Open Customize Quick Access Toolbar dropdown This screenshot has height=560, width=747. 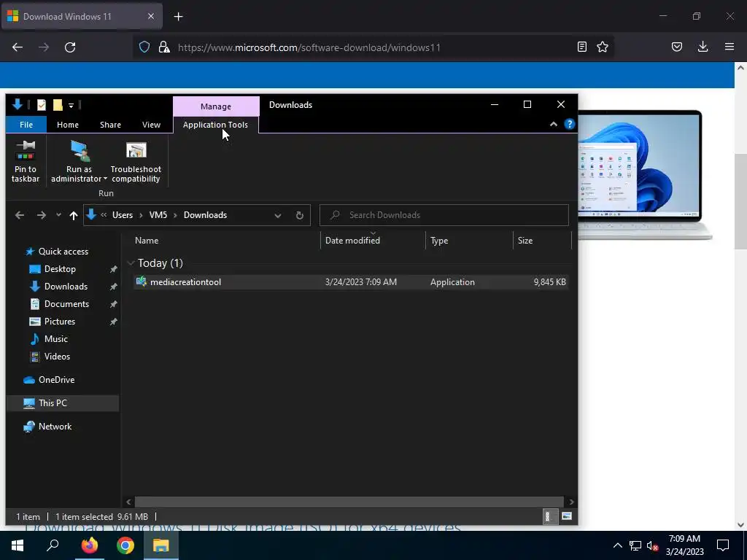[71, 105]
